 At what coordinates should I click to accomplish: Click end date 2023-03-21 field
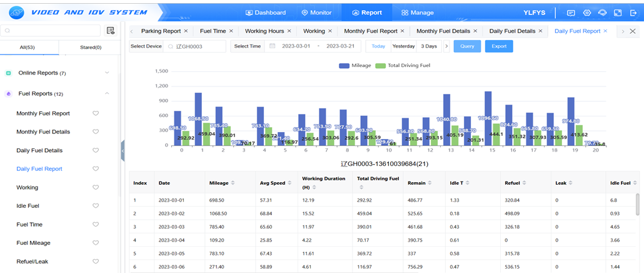[341, 46]
